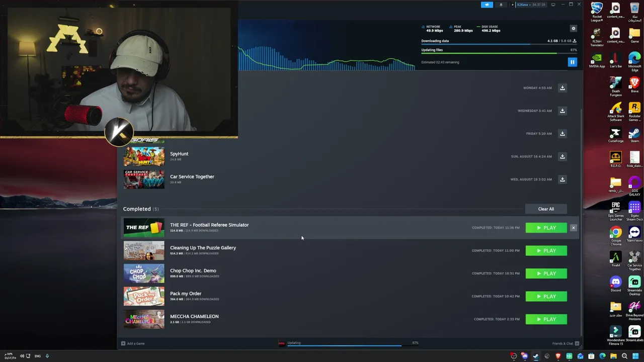Open the Pack my Order thumbnail

(x=144, y=296)
